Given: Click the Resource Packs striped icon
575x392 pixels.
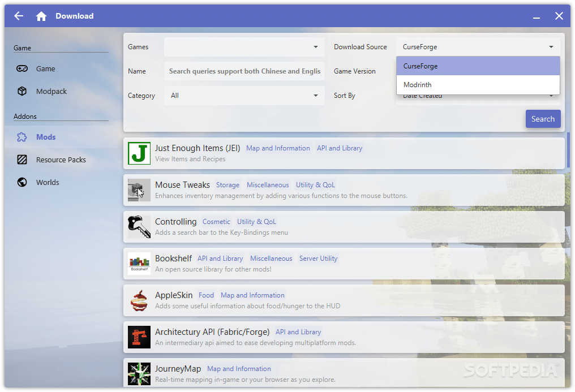Looking at the screenshot, I should (22, 160).
